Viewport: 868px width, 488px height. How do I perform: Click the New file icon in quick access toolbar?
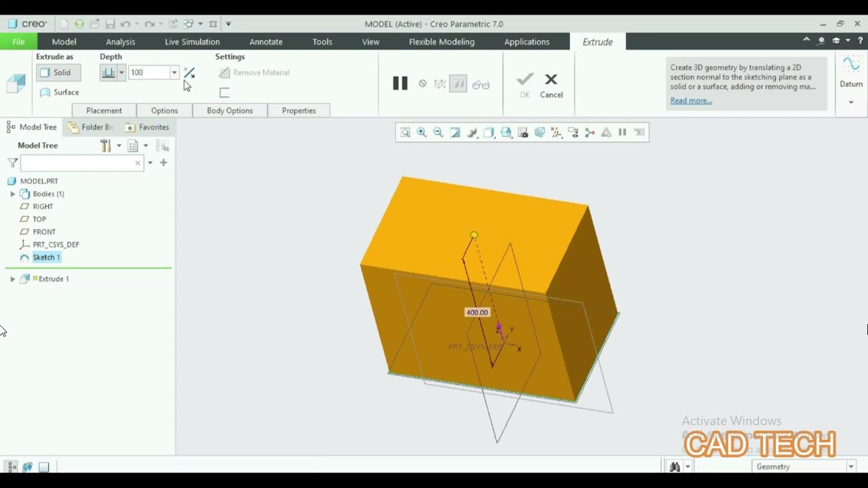[x=65, y=24]
